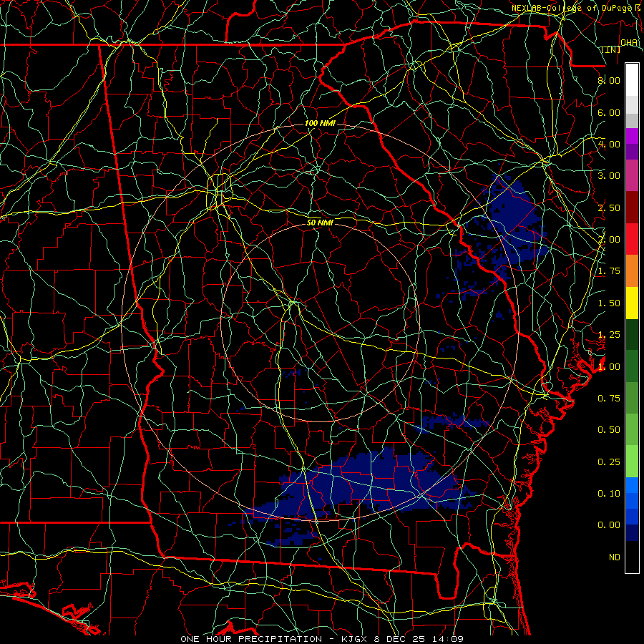Click the black ND swatch at legend bottom
The image size is (644, 644).
(x=632, y=557)
